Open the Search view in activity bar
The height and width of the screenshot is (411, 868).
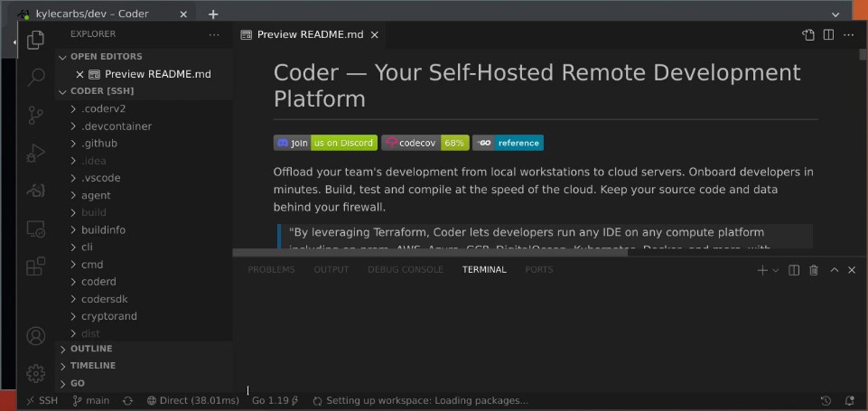click(35, 78)
